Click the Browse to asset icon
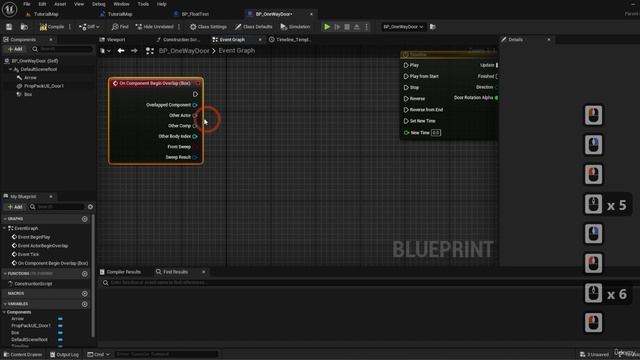The image size is (640, 360). (x=24, y=27)
